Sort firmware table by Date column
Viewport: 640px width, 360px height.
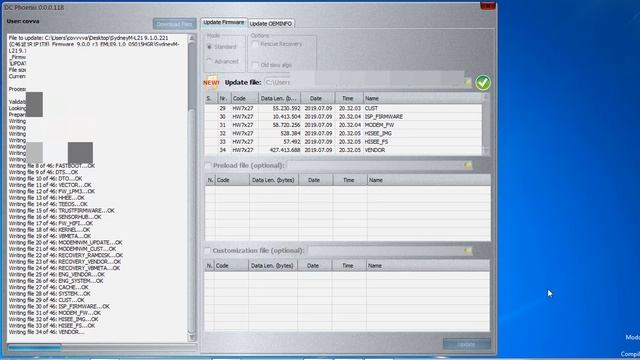318,98
